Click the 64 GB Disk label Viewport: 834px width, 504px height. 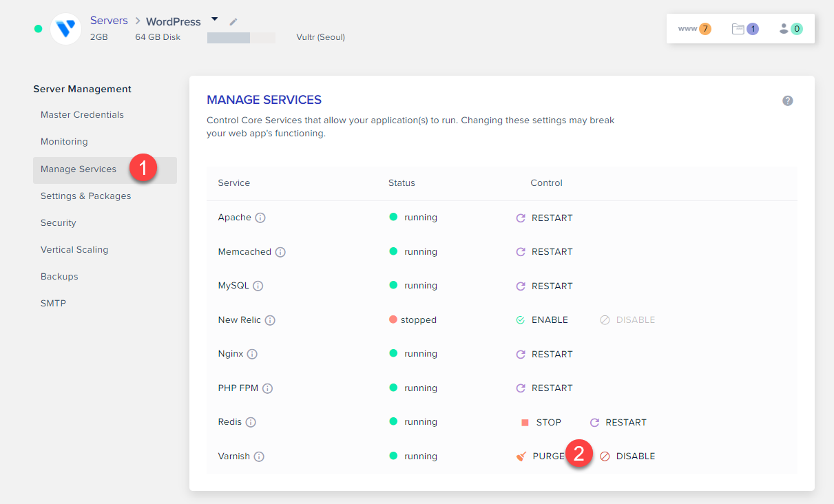coord(158,37)
